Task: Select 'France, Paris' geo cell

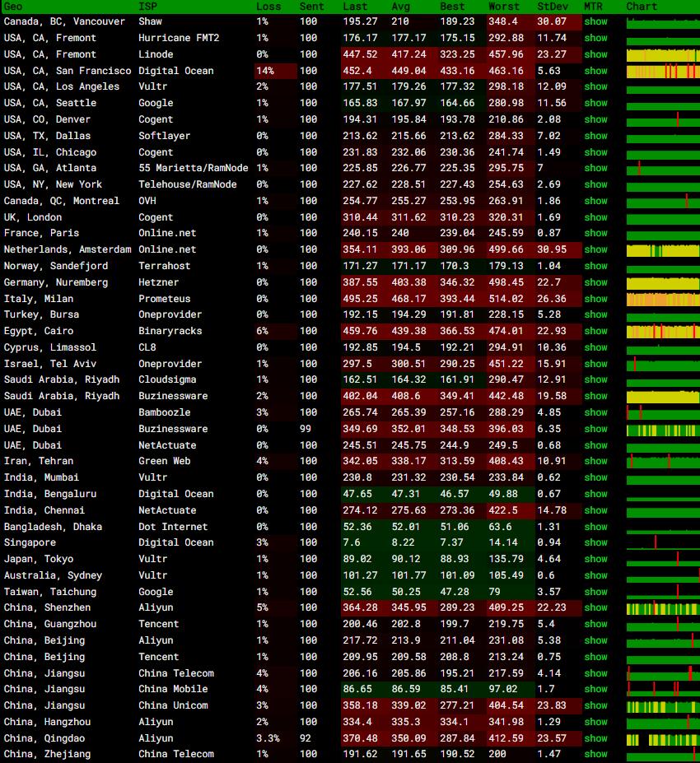Action: coord(41,233)
